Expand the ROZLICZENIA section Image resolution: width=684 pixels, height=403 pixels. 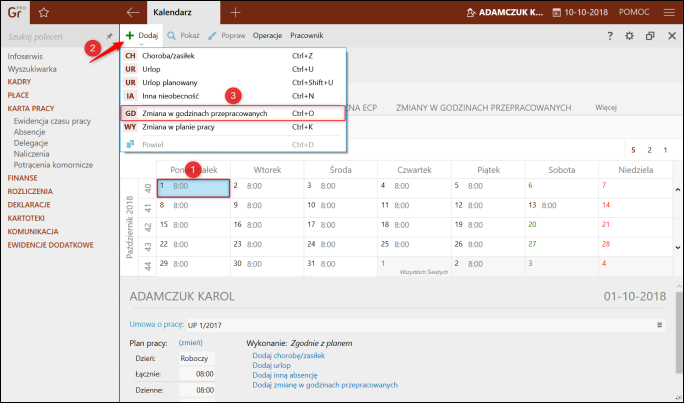[30, 191]
